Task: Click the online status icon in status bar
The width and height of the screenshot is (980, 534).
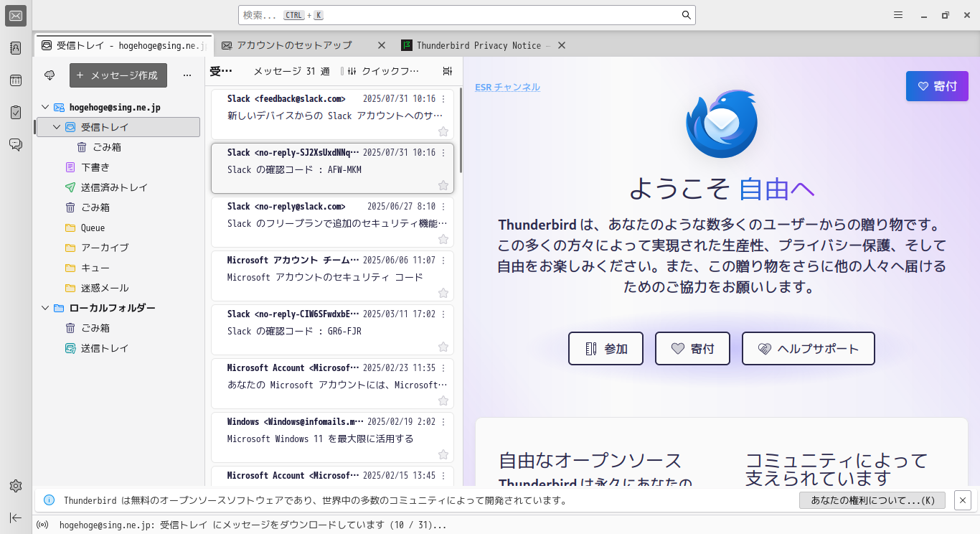Action: [x=42, y=525]
